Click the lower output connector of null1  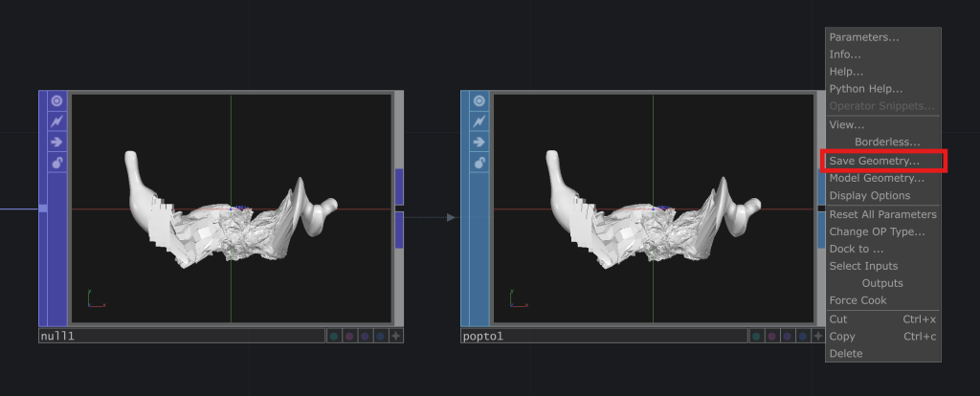[x=399, y=230]
